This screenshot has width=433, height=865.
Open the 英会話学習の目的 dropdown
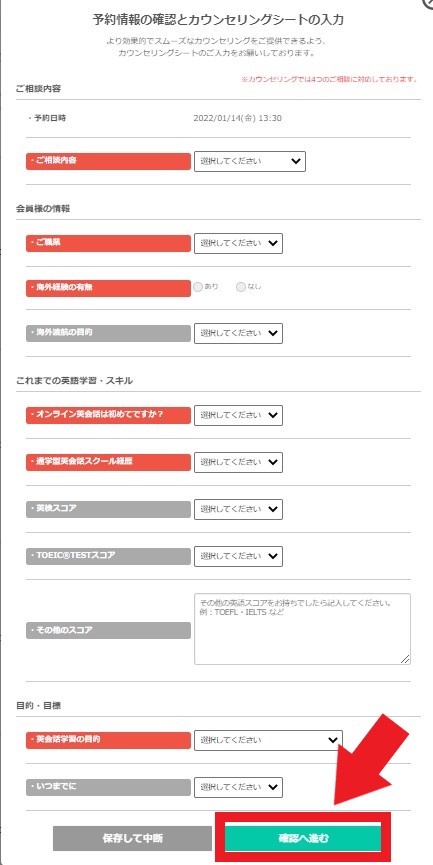pyautogui.click(x=268, y=740)
